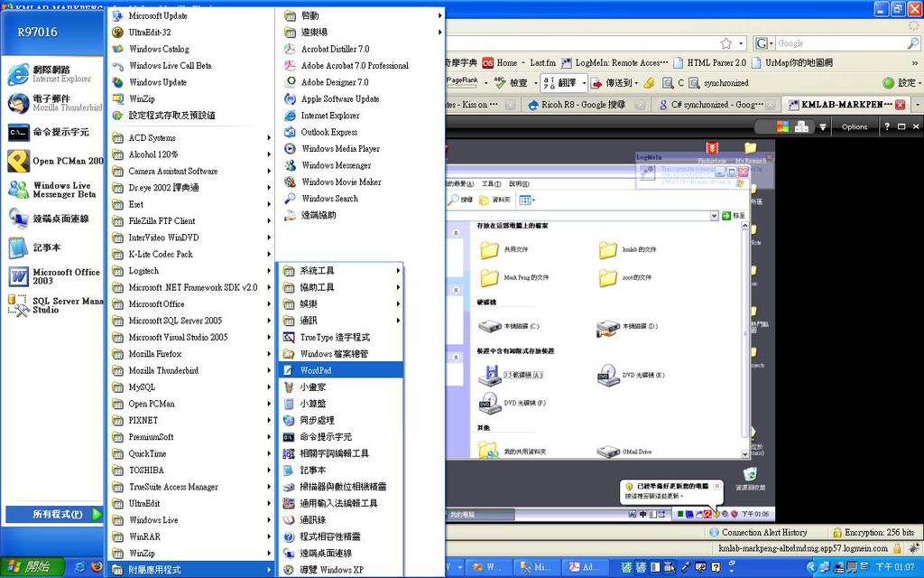Click the 小畫家 paint icon
This screenshot has height=578, width=924.
(x=289, y=387)
